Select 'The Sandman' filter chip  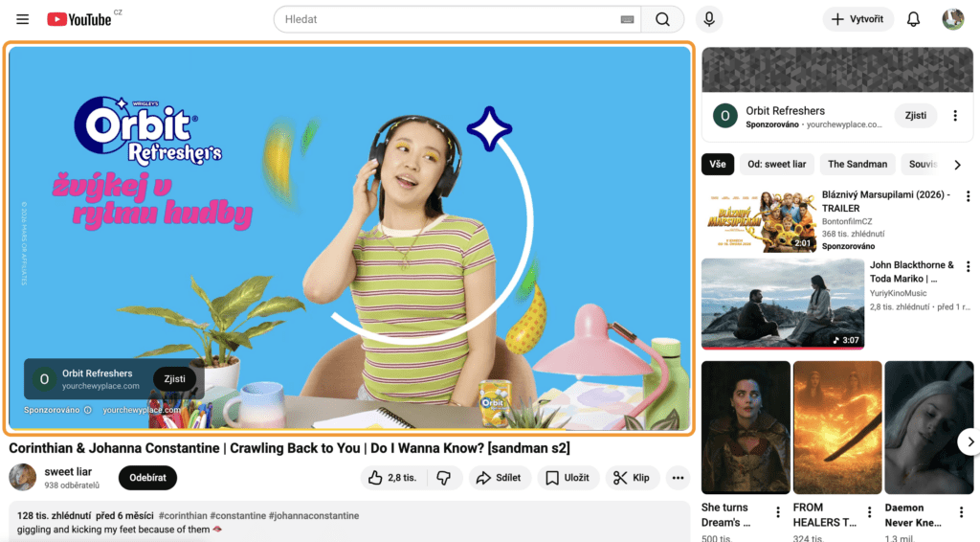[857, 164]
